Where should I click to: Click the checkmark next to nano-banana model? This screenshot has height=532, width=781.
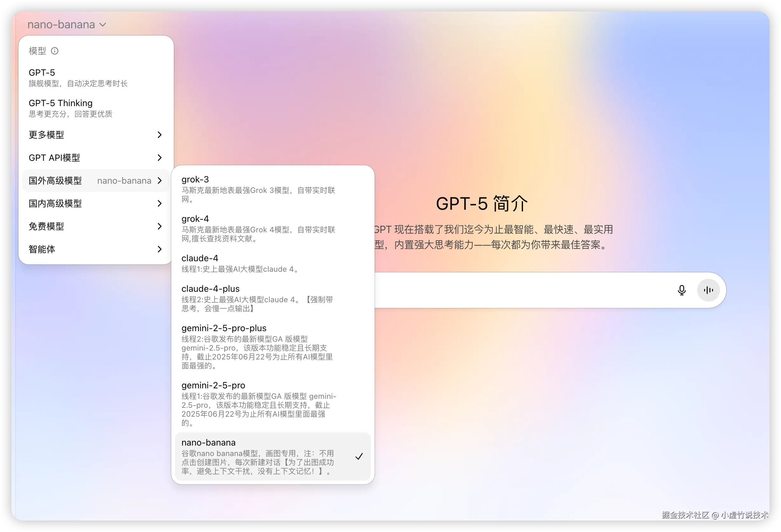tap(359, 456)
